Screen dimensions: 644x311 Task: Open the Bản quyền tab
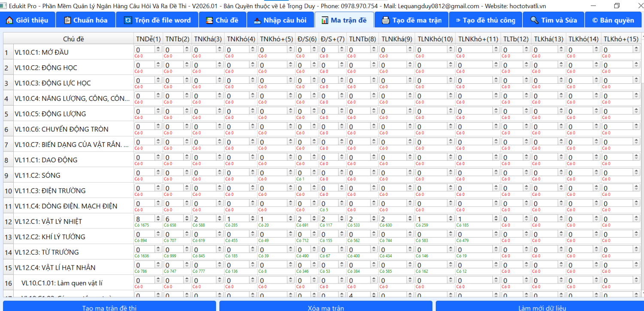pos(613,20)
